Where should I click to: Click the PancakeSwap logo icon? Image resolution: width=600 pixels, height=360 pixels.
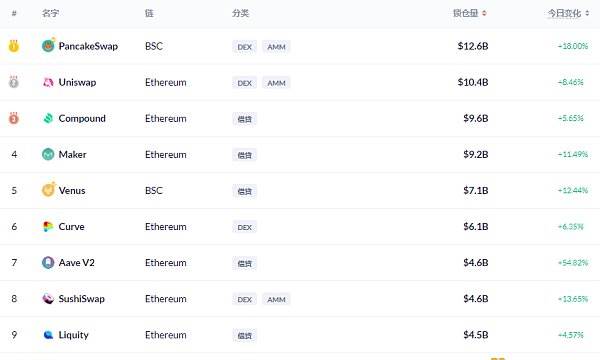click(x=48, y=46)
